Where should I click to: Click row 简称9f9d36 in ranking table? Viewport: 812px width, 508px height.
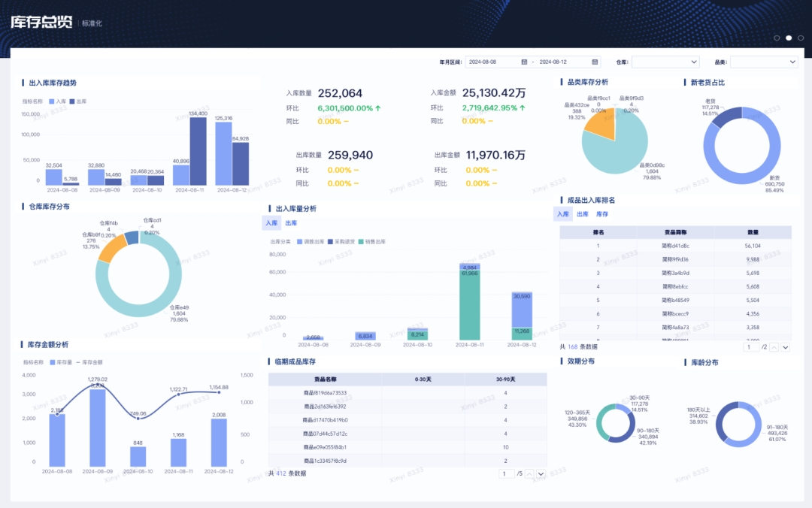click(x=675, y=259)
